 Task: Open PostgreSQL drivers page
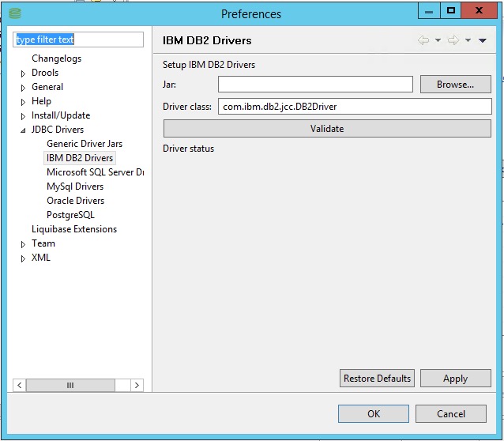click(70, 214)
